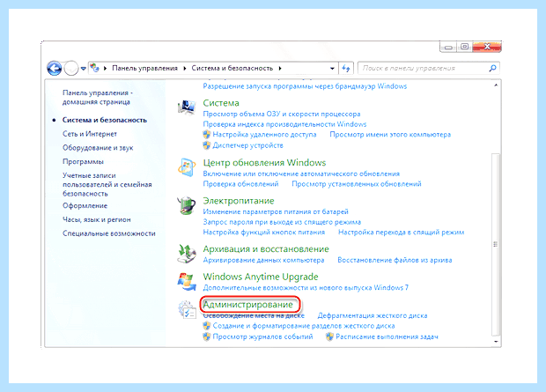Click the Архивация и восстановление icon
This screenshot has height=392, width=546.
(x=187, y=254)
